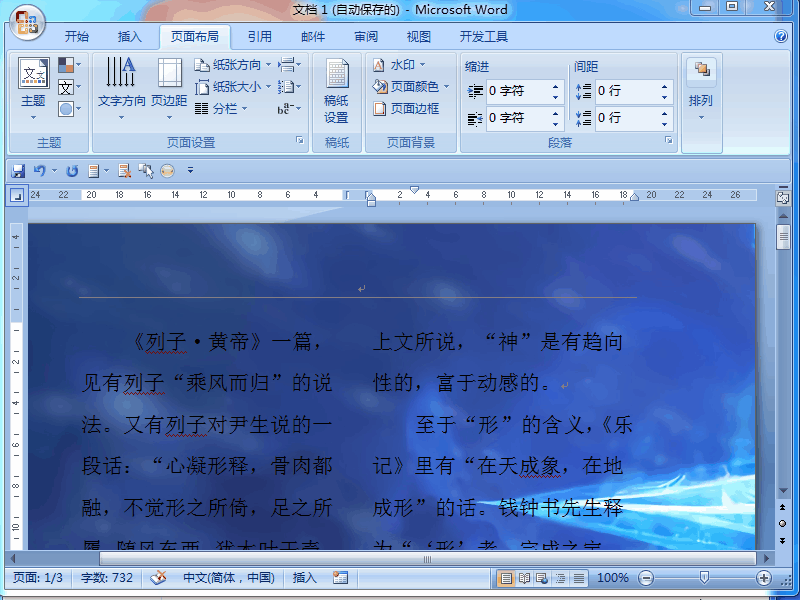Open the 排列 arrange dropdown
800x600 pixels.
pos(702,89)
